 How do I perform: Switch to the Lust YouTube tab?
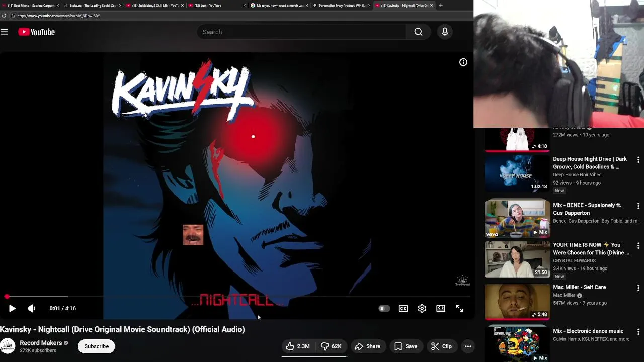tap(216, 5)
